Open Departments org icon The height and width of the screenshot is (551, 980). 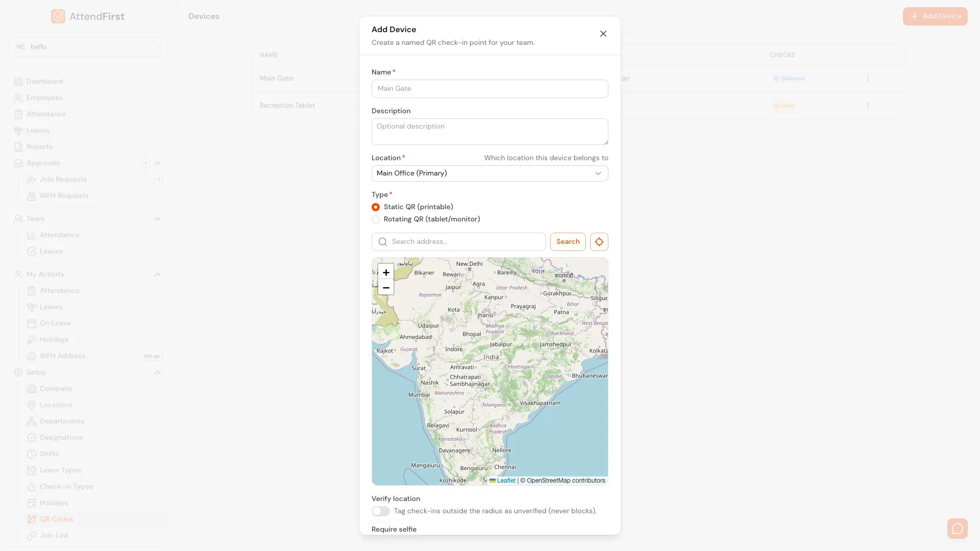(32, 421)
